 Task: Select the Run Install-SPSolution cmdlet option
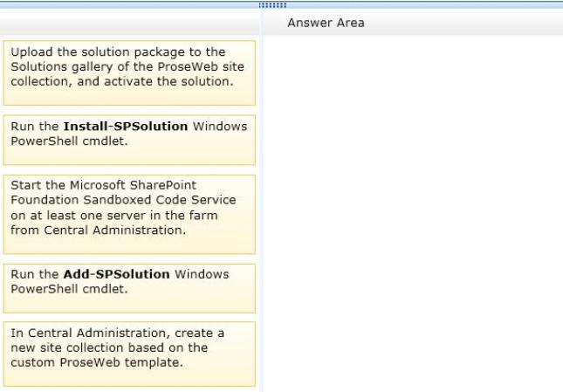[129, 140]
